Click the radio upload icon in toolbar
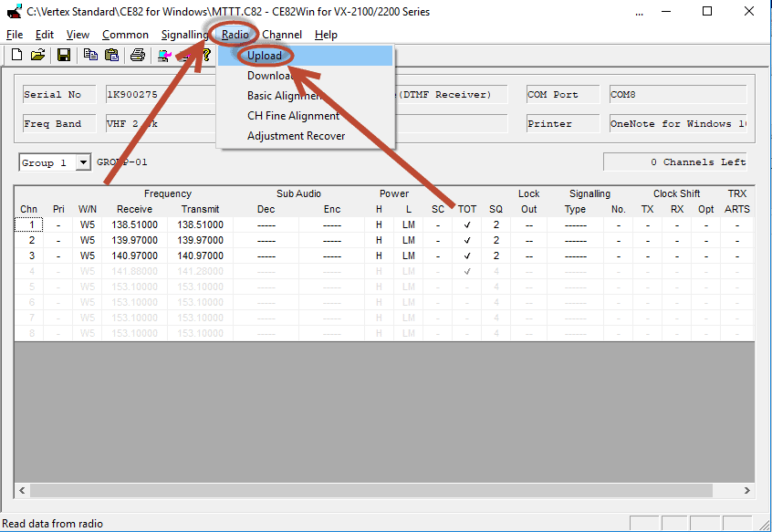 pyautogui.click(x=164, y=55)
